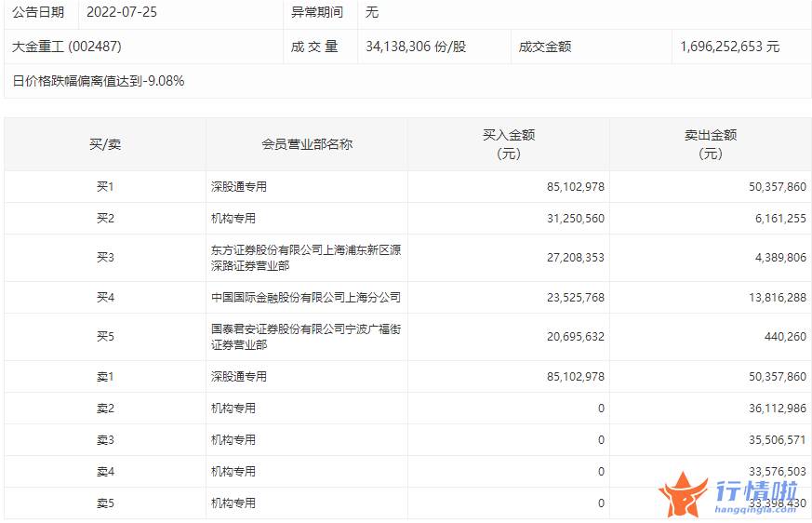Select 机构专用 in the 卖2 row
Screen dimensions: 812x523
point(233,409)
